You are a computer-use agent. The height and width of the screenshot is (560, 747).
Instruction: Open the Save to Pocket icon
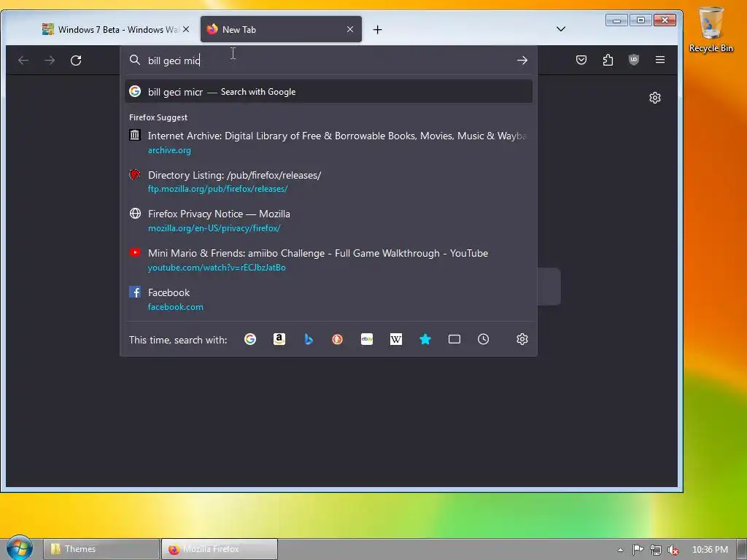(581, 60)
